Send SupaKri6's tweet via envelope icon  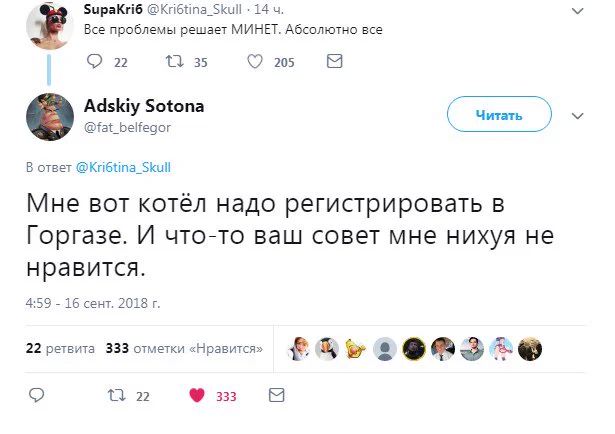(335, 61)
